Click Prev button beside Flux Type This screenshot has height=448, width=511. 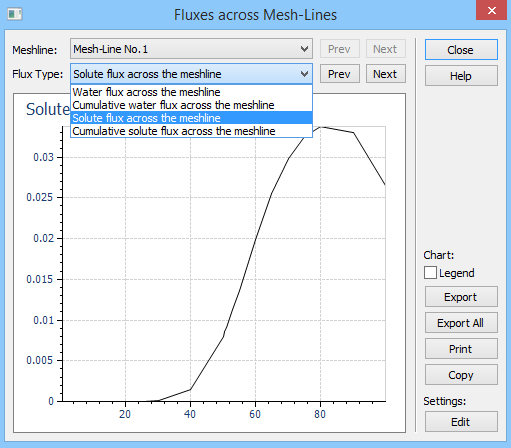(340, 74)
